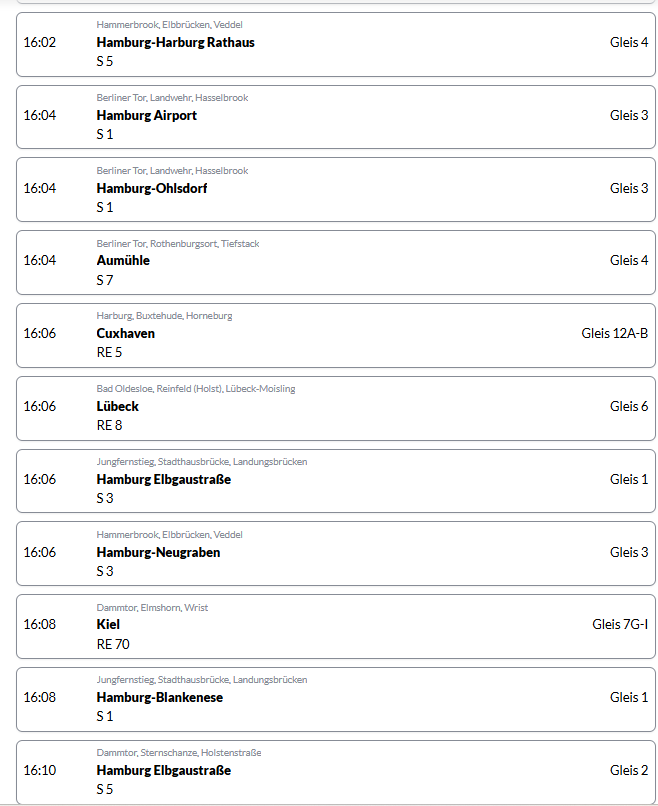Open the Cuxhaven RE 5 departure
This screenshot has height=806, width=658.
[x=336, y=334]
